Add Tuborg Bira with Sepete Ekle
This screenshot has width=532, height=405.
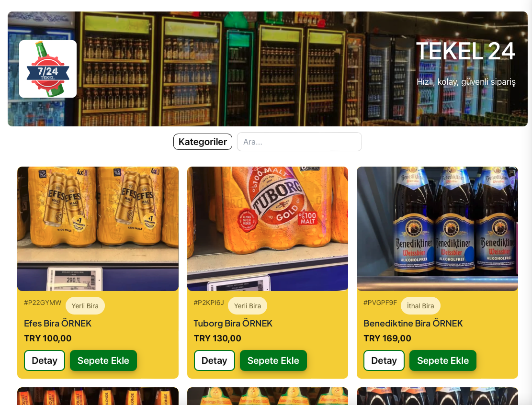tap(273, 360)
